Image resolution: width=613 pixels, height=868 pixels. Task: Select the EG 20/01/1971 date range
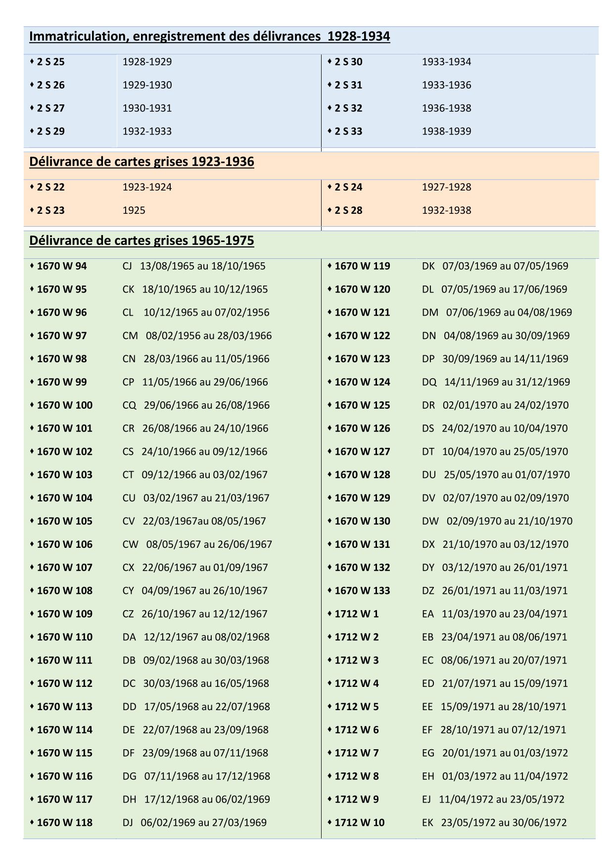[x=495, y=753]
